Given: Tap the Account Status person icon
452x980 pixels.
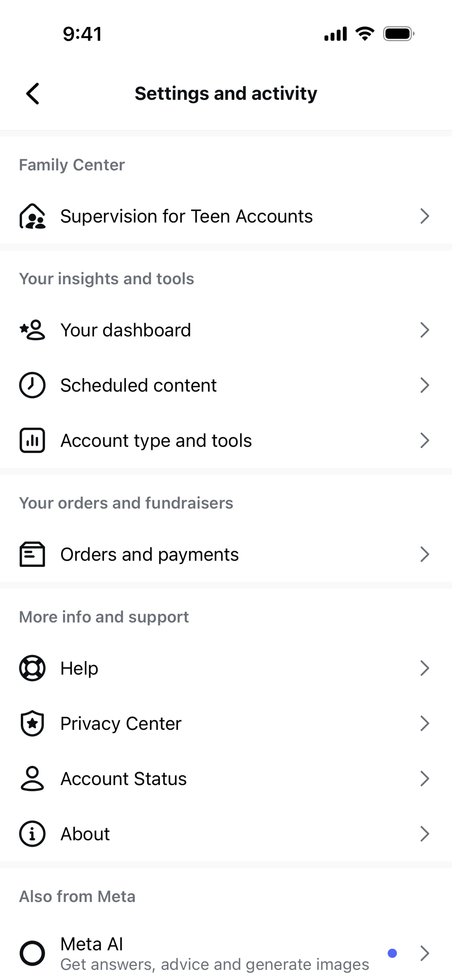Looking at the screenshot, I should tap(32, 778).
